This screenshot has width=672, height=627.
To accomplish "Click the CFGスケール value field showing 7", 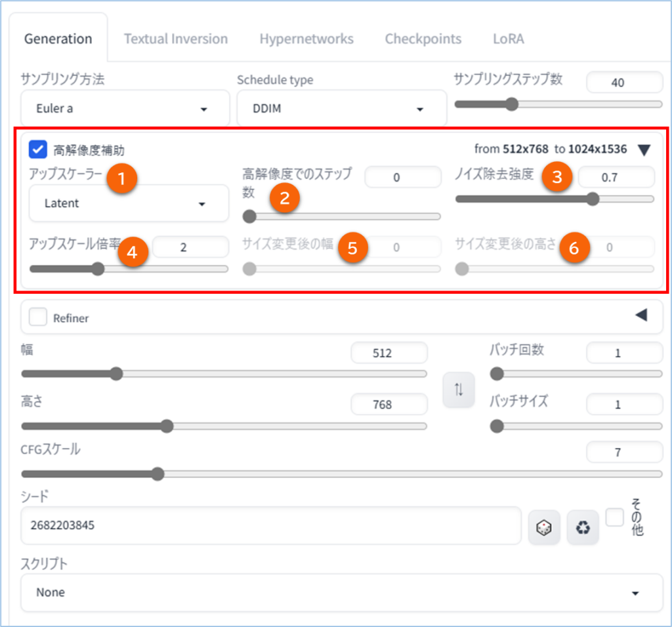I will 625,453.
